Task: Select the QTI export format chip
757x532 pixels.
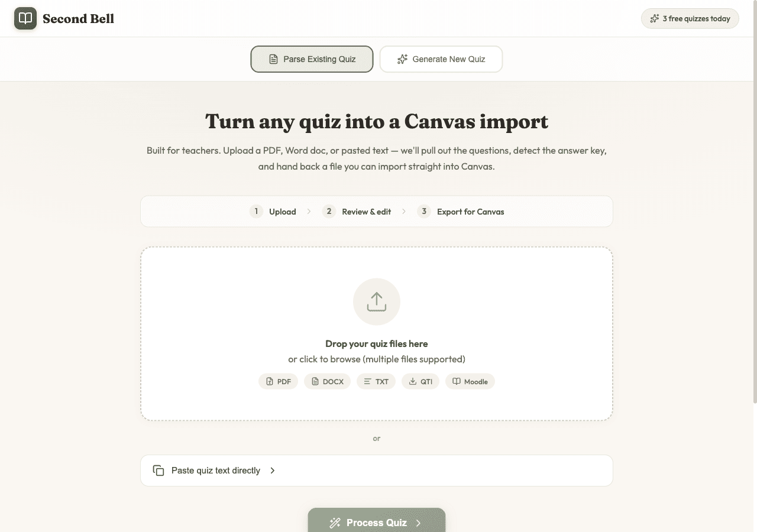Action: pos(420,381)
